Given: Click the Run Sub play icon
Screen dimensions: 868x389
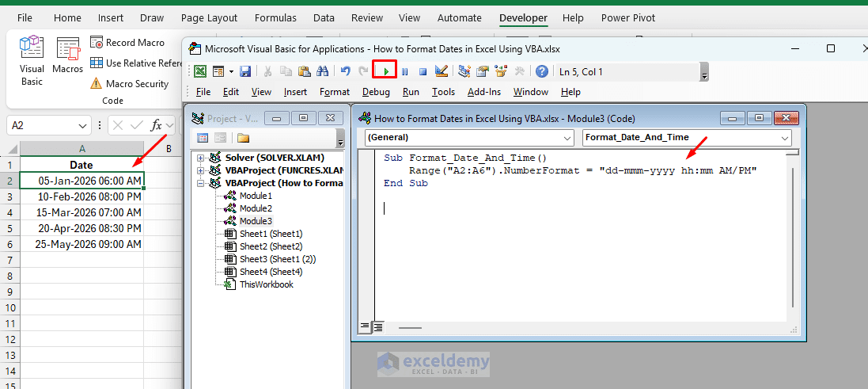Looking at the screenshot, I should coord(386,71).
